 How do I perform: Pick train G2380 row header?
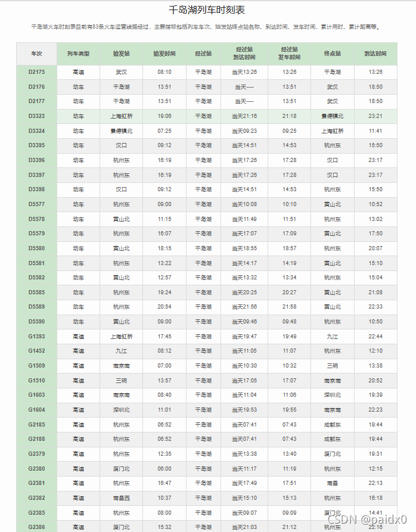tap(36, 469)
